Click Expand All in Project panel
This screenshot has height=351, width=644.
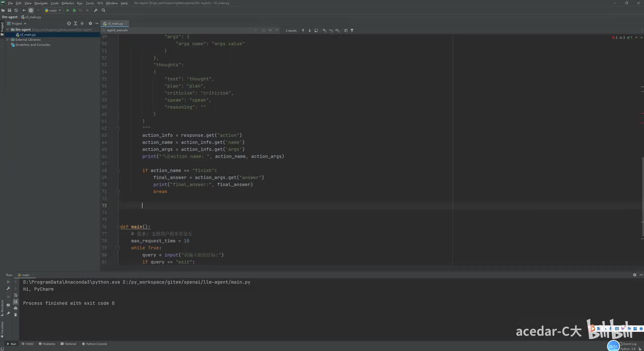point(75,24)
